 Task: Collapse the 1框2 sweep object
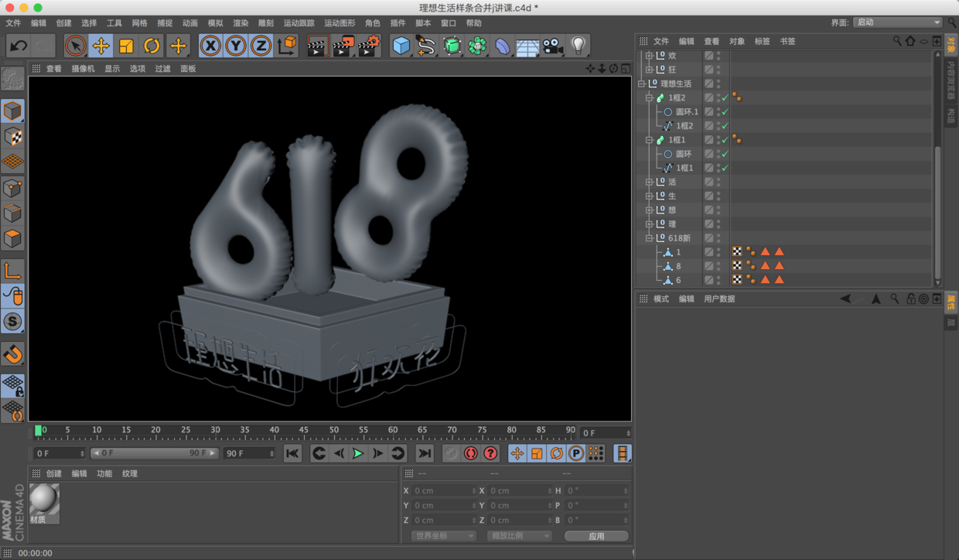pos(649,98)
